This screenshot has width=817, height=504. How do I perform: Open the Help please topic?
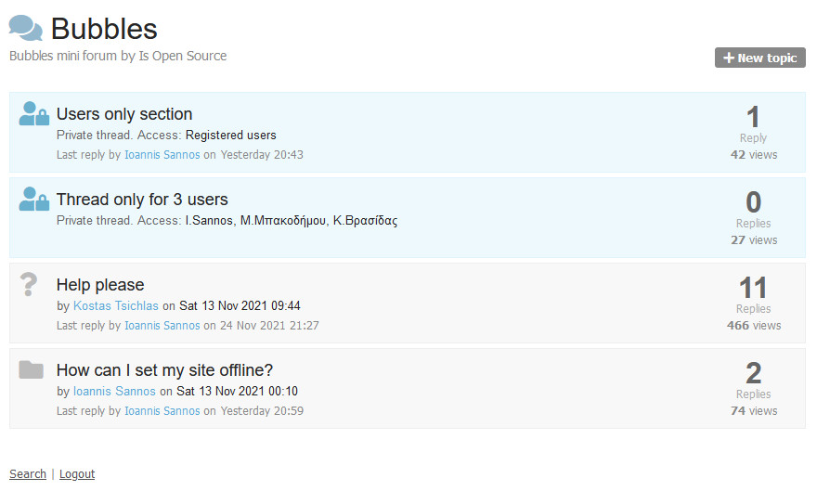tap(100, 285)
